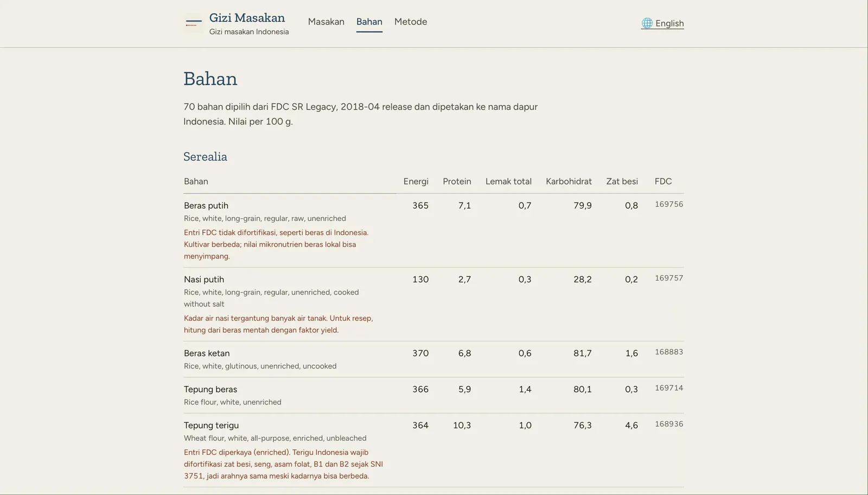This screenshot has width=868, height=495.
Task: Open FDC ID 169714 for Tepung beras
Action: [669, 388]
